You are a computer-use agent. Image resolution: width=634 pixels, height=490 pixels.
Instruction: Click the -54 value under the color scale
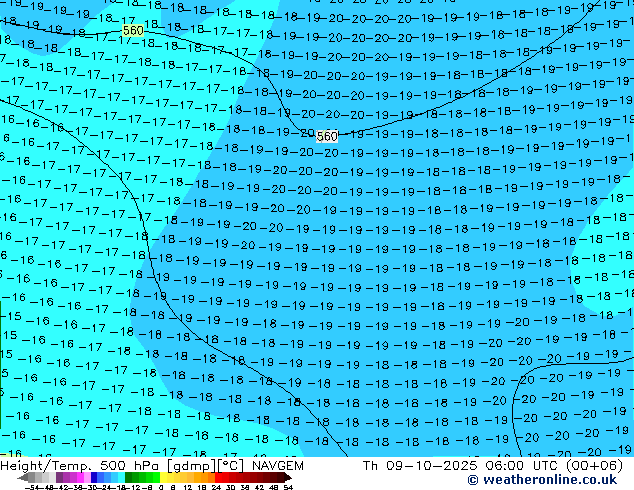click(x=34, y=487)
